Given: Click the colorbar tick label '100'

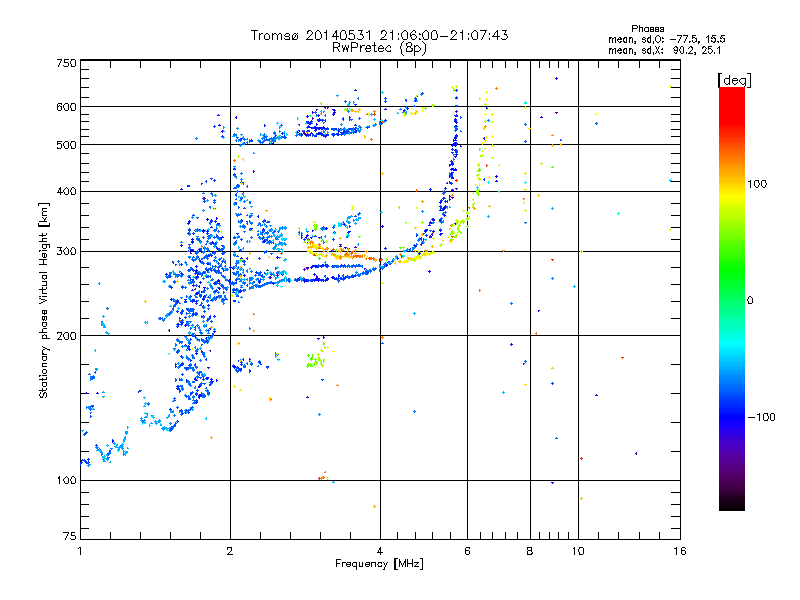Looking at the screenshot, I should point(757,184).
